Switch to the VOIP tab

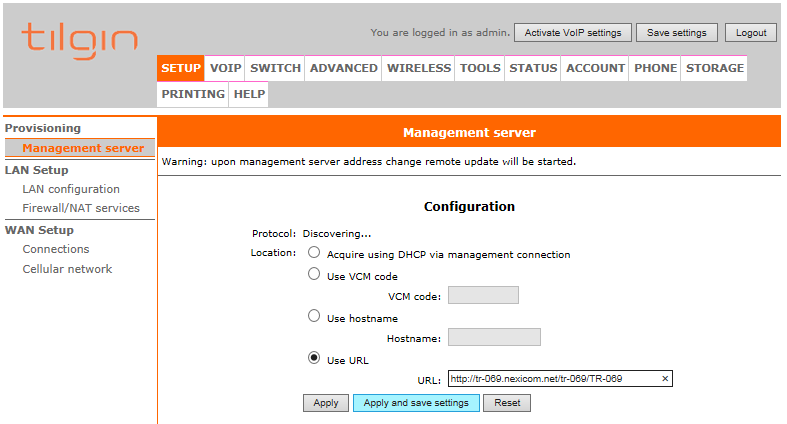225,68
